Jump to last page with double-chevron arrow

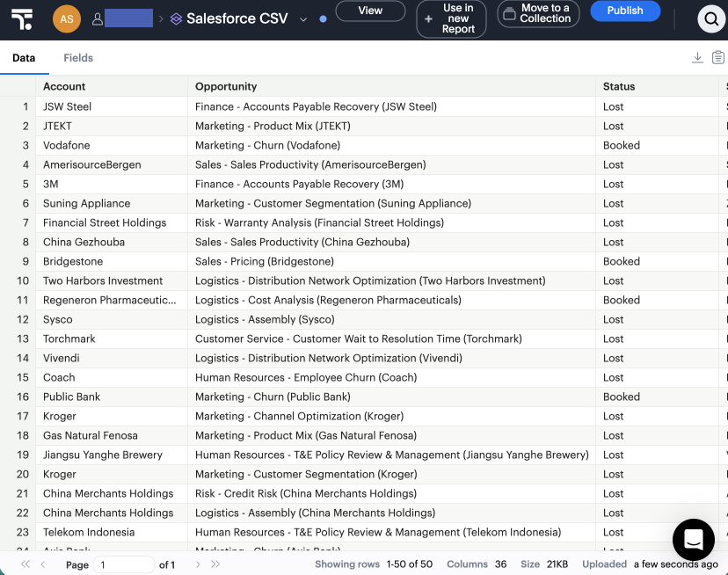tap(215, 564)
